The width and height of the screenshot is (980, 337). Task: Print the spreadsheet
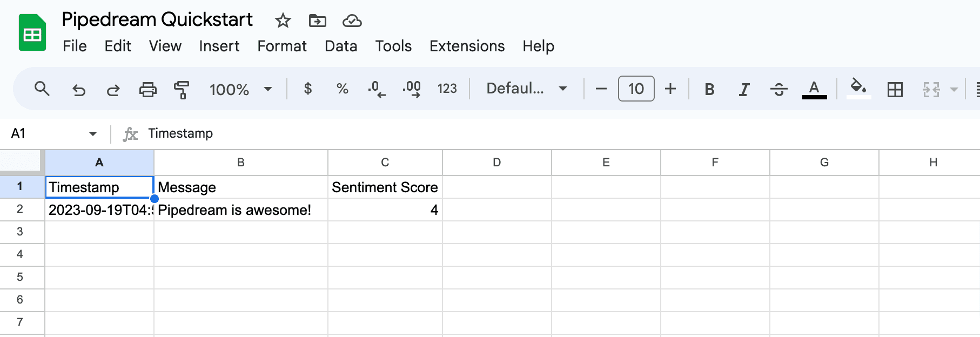pyautogui.click(x=147, y=89)
